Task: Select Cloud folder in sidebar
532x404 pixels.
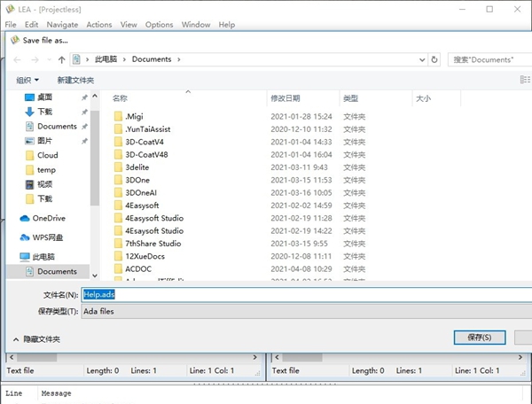Action: (x=48, y=155)
